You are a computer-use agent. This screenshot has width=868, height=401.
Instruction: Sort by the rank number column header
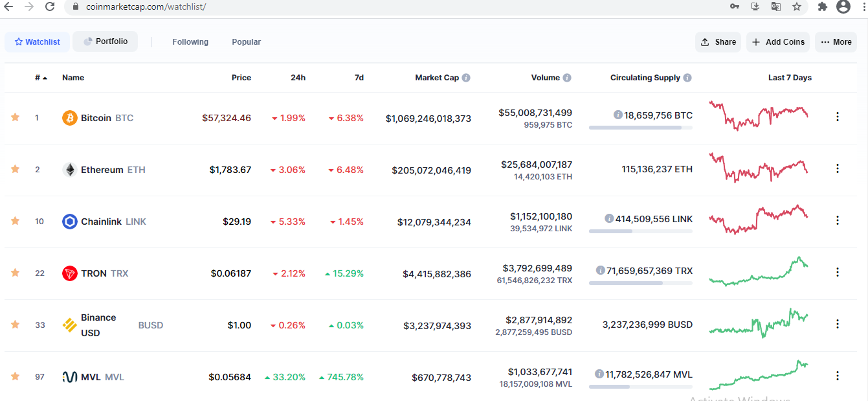(41, 78)
